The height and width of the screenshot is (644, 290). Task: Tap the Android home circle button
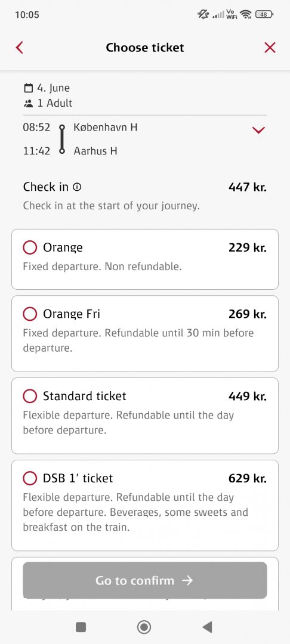coord(144,627)
